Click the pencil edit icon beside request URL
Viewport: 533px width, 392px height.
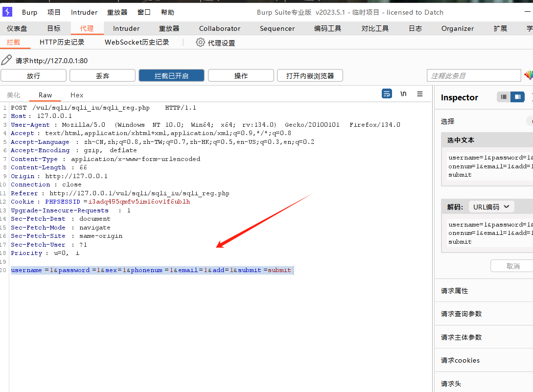point(6,60)
